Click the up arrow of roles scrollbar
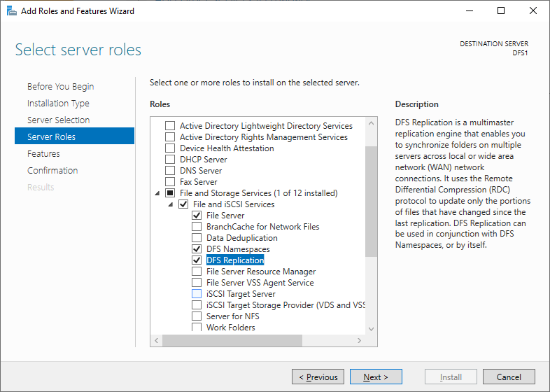550x392 pixels. pyautogui.click(x=371, y=123)
